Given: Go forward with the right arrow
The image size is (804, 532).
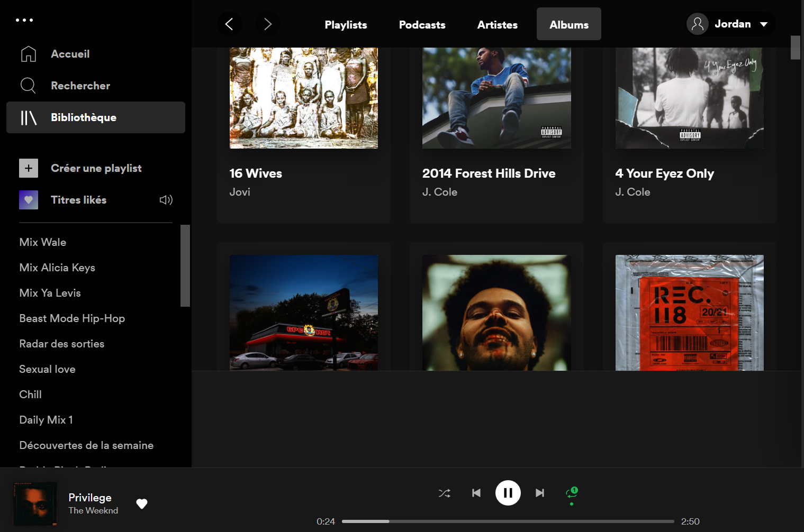Looking at the screenshot, I should (267, 24).
